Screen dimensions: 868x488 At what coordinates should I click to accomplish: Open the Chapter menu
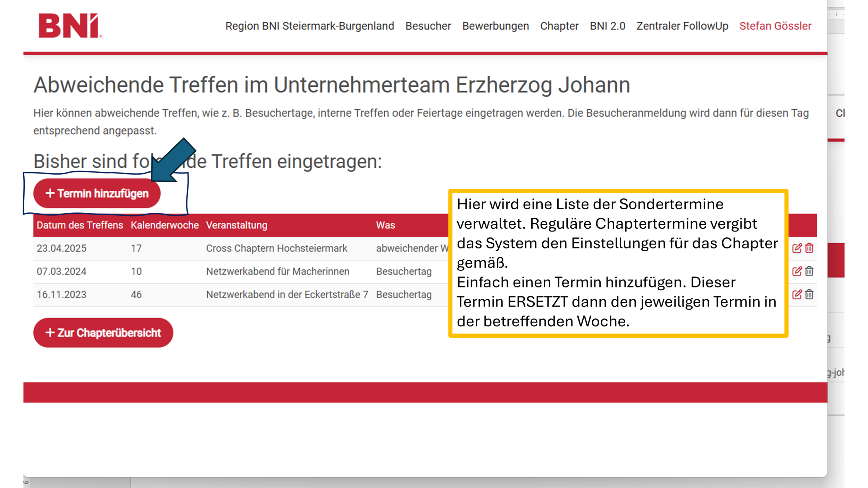pyautogui.click(x=559, y=26)
